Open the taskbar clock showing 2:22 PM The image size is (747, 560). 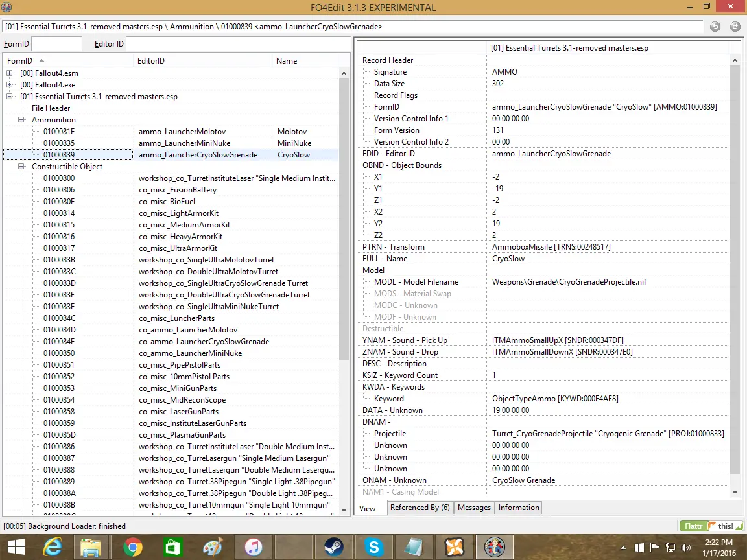click(x=719, y=548)
